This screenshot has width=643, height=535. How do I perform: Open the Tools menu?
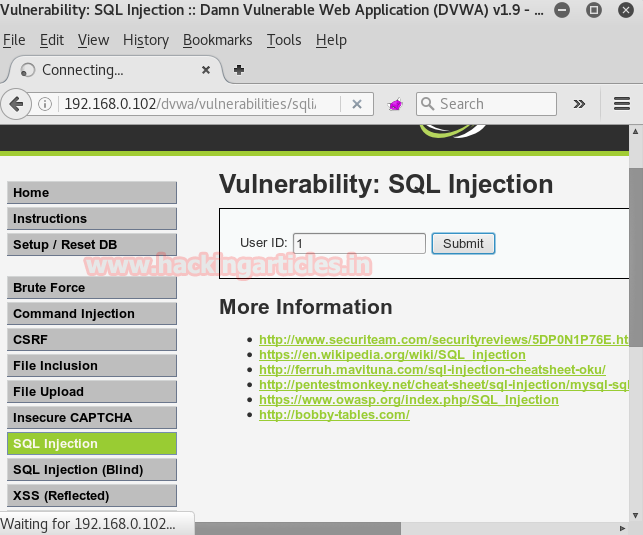[284, 40]
